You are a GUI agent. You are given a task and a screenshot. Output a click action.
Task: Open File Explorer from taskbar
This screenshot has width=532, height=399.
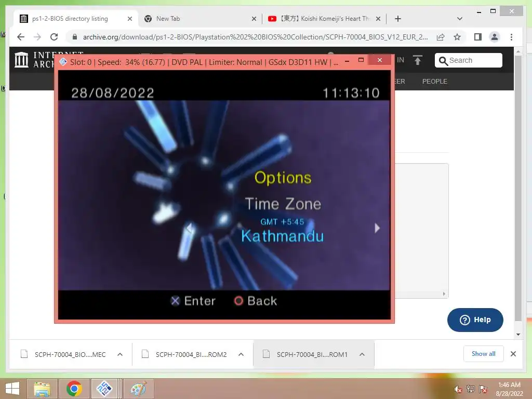(x=42, y=389)
